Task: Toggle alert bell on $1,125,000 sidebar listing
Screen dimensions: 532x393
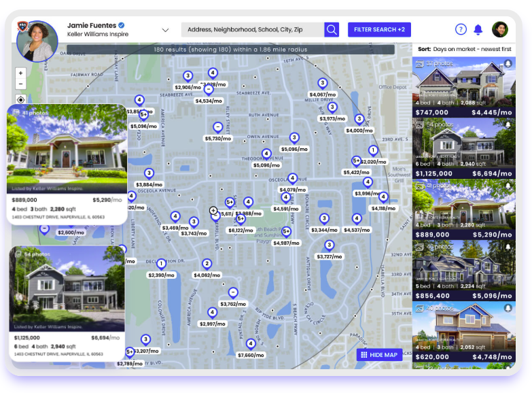Action: pos(508,124)
